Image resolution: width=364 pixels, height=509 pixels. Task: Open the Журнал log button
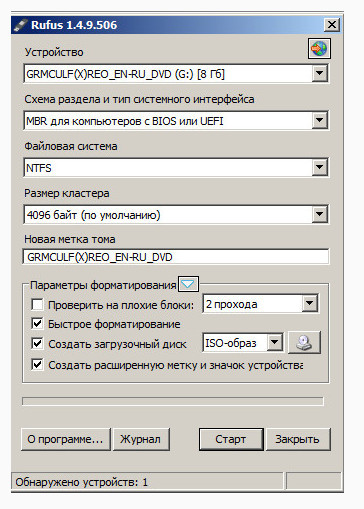[x=141, y=439]
